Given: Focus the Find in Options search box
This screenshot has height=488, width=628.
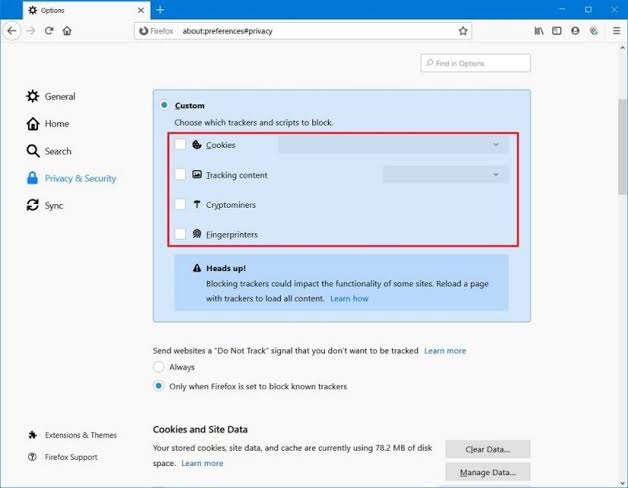Looking at the screenshot, I should (x=475, y=63).
